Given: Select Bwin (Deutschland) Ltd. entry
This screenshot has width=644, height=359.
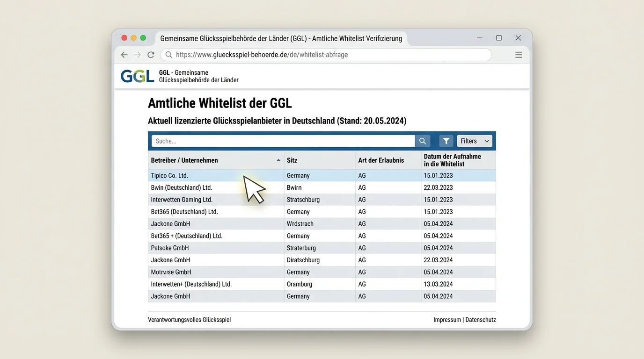Looking at the screenshot, I should (x=181, y=187).
